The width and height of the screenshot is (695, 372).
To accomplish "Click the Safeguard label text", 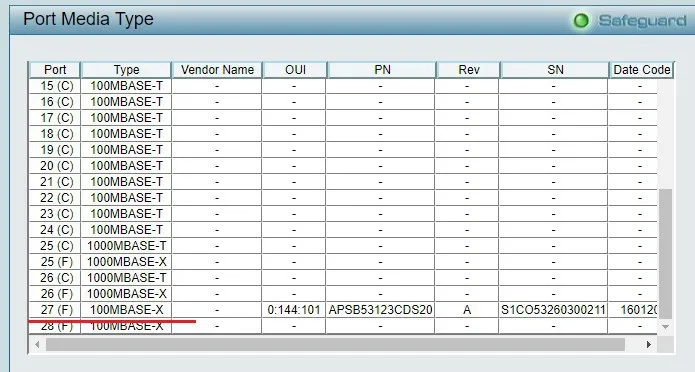I will [x=642, y=20].
